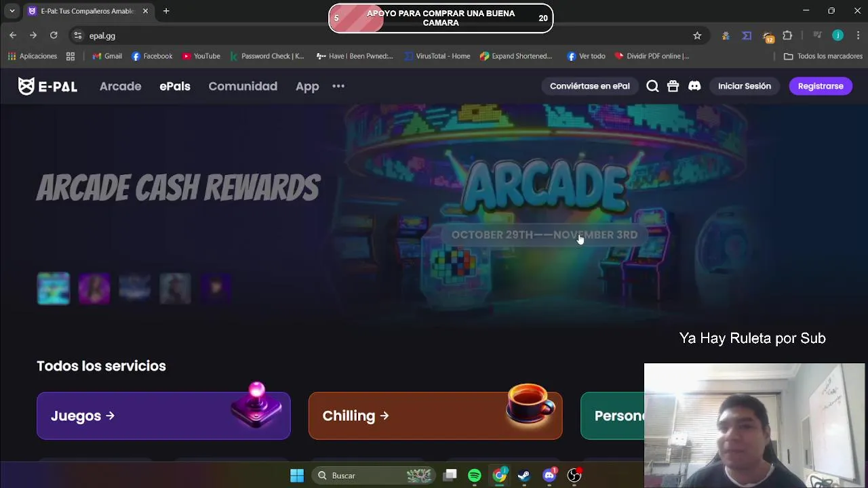The width and height of the screenshot is (868, 488).
Task: Bookmark this page with the star icon
Action: coord(697,35)
